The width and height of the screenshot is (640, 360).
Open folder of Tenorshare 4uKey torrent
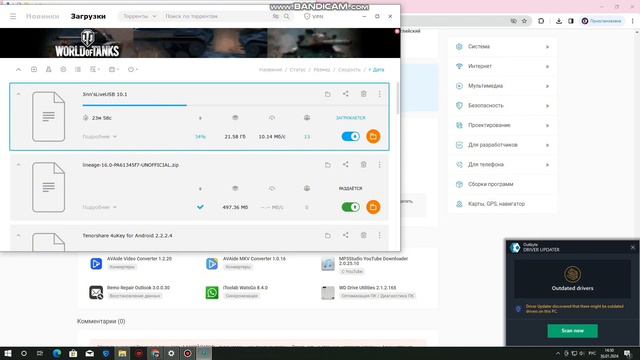pos(328,236)
